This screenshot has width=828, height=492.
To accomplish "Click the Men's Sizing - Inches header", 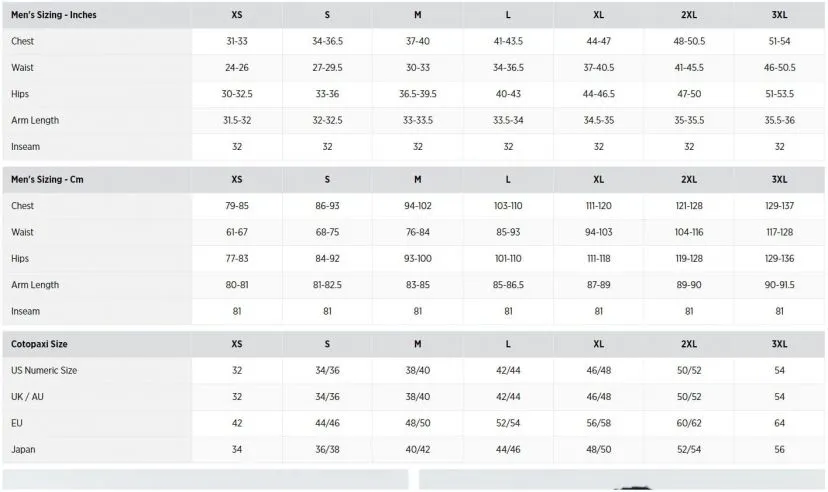I will [54, 15].
